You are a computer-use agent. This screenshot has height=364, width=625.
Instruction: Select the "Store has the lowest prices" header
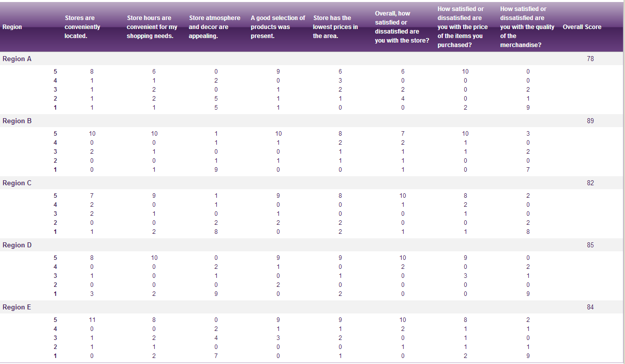click(x=336, y=27)
